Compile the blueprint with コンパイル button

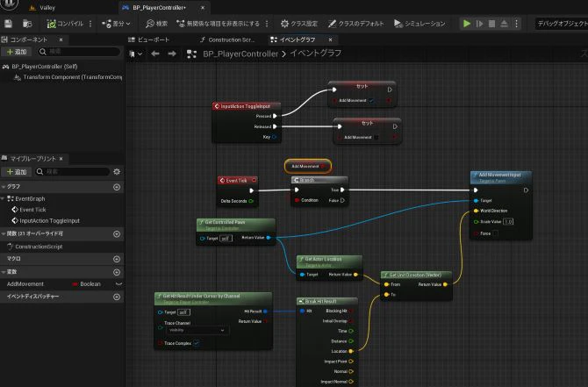(x=65, y=24)
